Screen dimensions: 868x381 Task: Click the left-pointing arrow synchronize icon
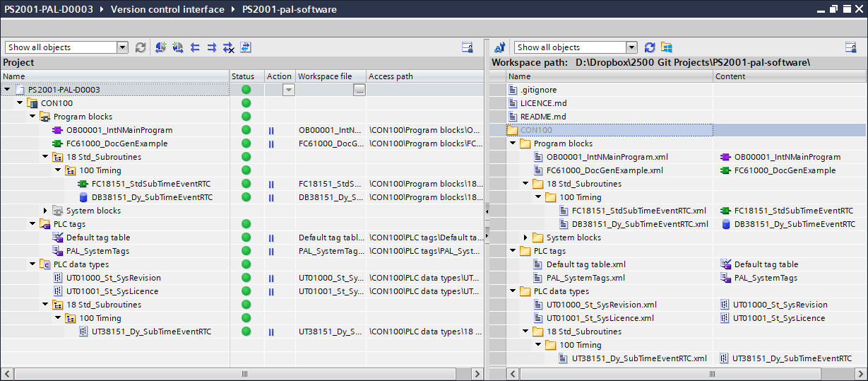(194, 47)
